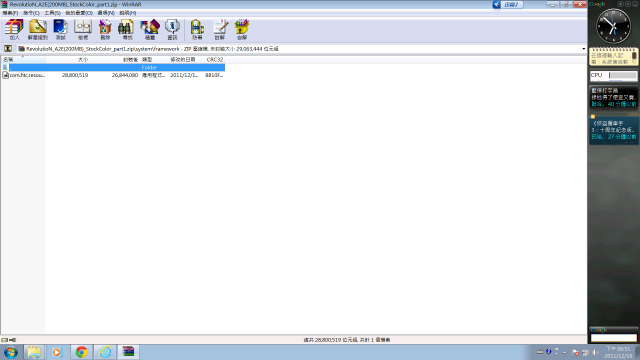Click the Info toolbar icon
This screenshot has height=360, width=640.
click(172, 30)
